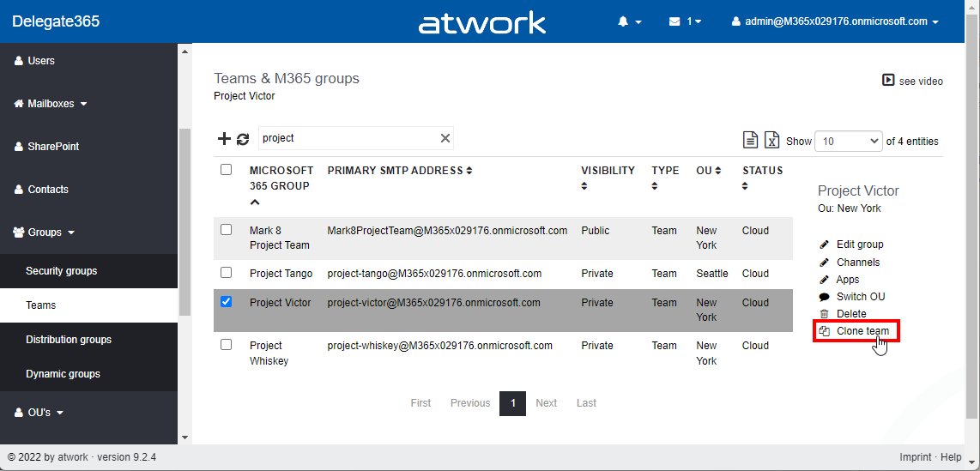This screenshot has height=471, width=980.
Task: Open the mail envelope icon in header
Action: (675, 21)
